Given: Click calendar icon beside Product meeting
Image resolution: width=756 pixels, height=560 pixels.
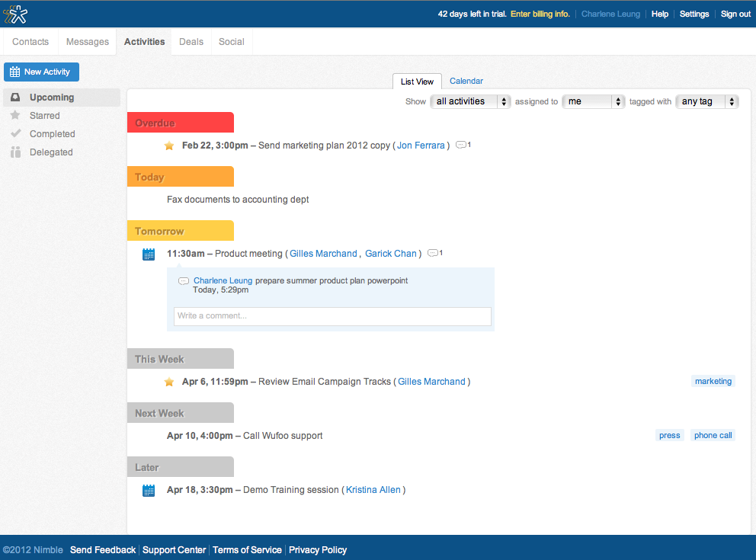Looking at the screenshot, I should [x=149, y=254].
